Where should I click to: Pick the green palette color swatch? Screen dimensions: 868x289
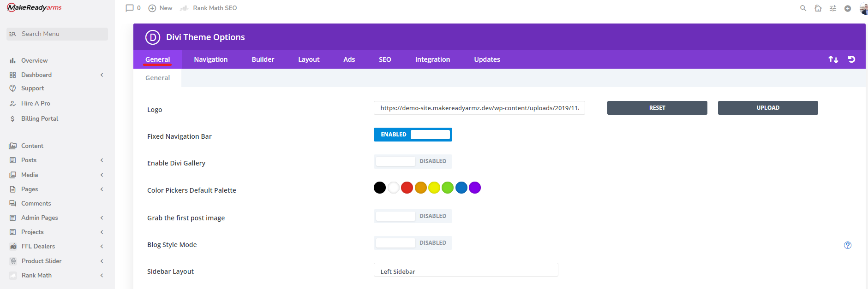pyautogui.click(x=448, y=188)
